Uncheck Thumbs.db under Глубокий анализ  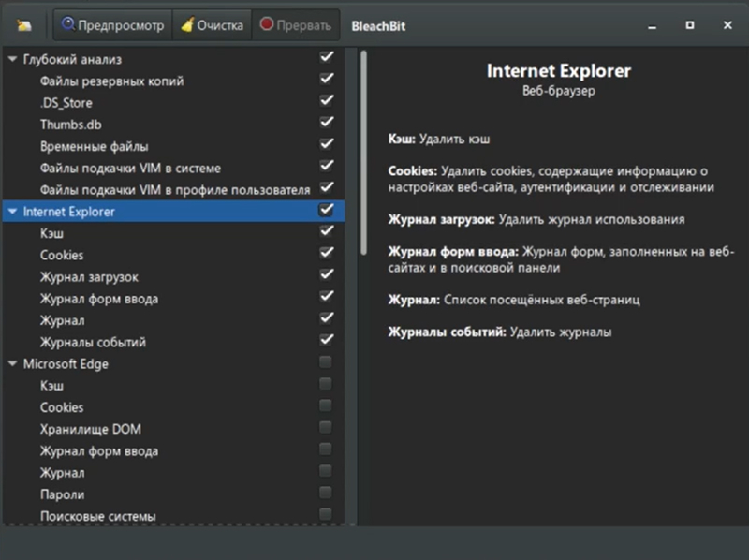[326, 123]
